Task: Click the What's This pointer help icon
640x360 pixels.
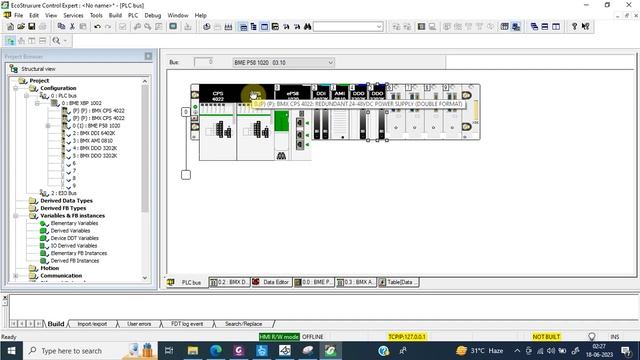Action: (x=585, y=27)
